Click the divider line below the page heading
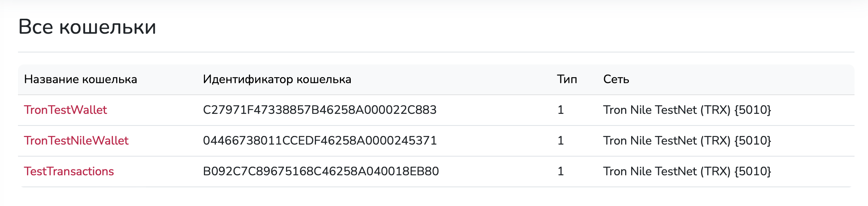The image size is (868, 206). pyautogui.click(x=436, y=52)
